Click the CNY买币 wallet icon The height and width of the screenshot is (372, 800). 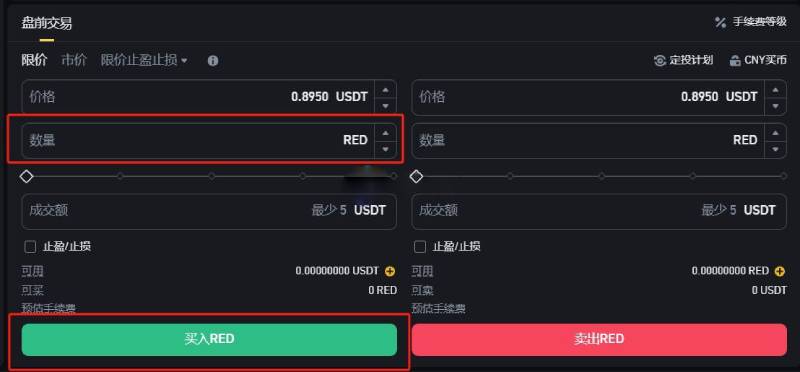pyautogui.click(x=735, y=61)
